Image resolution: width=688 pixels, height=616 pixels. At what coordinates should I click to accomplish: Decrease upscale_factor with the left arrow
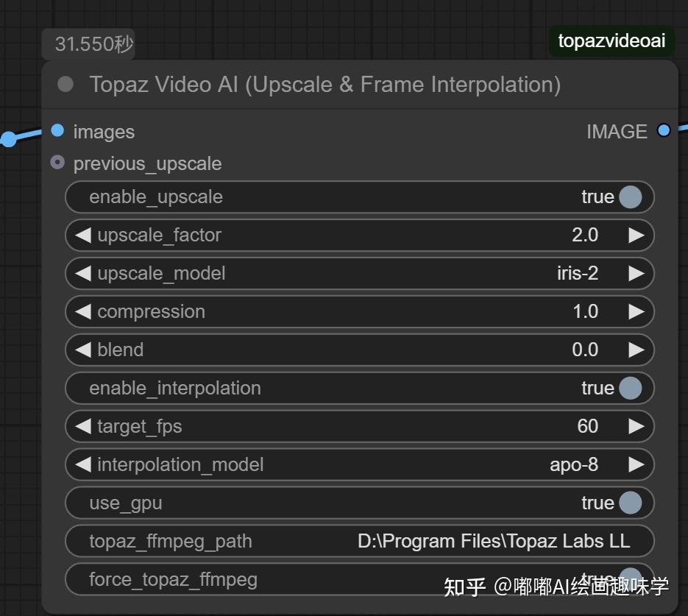pyautogui.click(x=83, y=235)
